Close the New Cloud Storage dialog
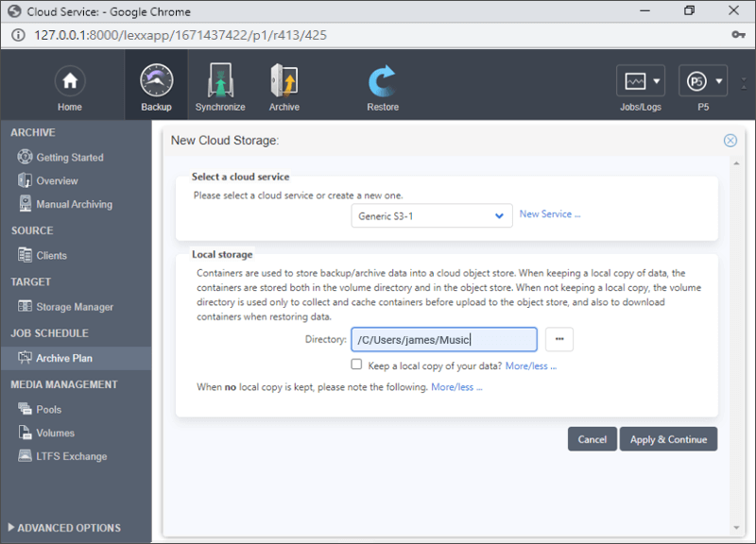This screenshot has height=544, width=756. [x=730, y=140]
